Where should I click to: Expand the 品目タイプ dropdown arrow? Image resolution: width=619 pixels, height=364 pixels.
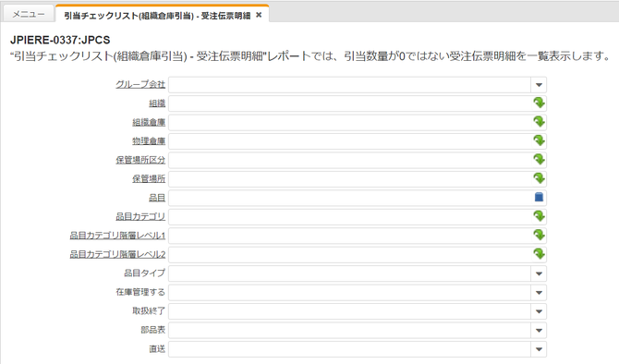point(539,273)
